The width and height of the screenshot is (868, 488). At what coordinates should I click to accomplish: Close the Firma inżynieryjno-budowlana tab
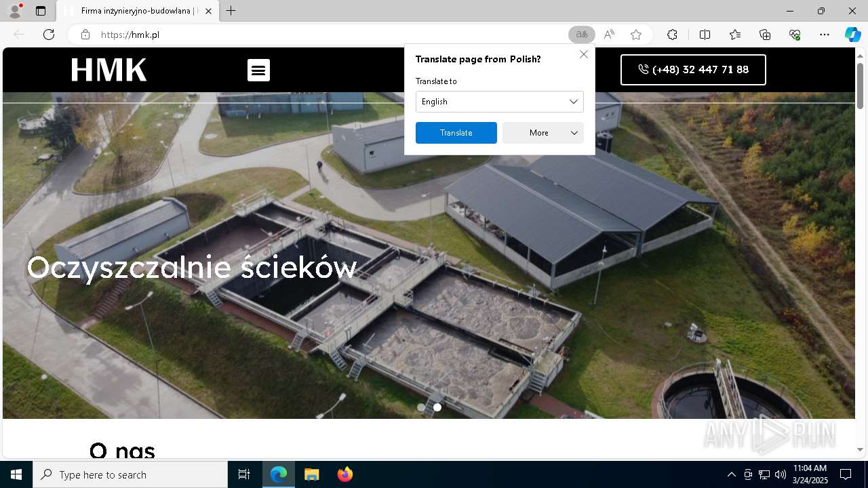[208, 11]
